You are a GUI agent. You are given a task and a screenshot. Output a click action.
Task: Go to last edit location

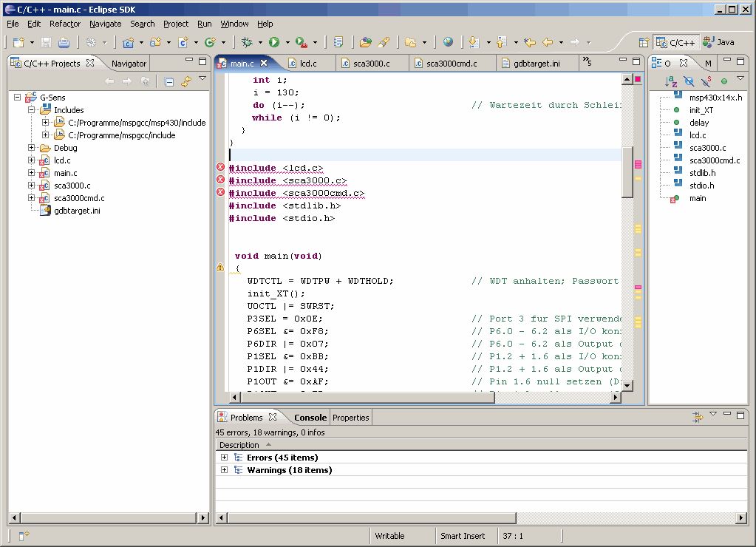[530, 43]
